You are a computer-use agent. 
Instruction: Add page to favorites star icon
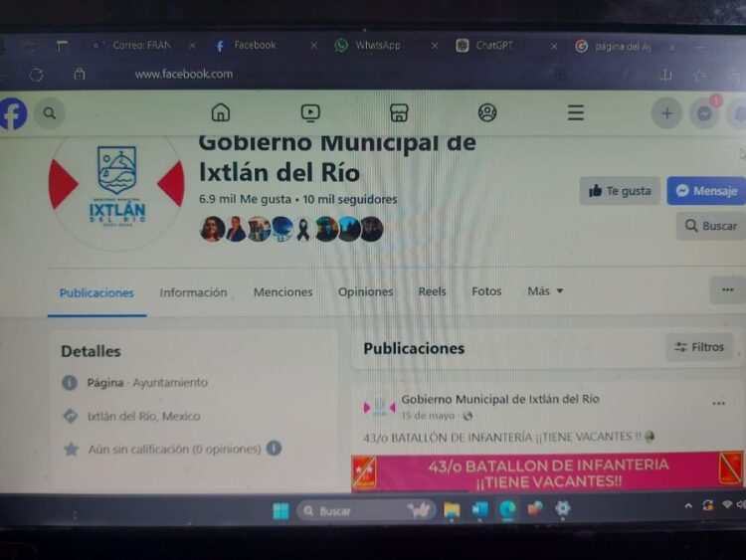coord(699,76)
